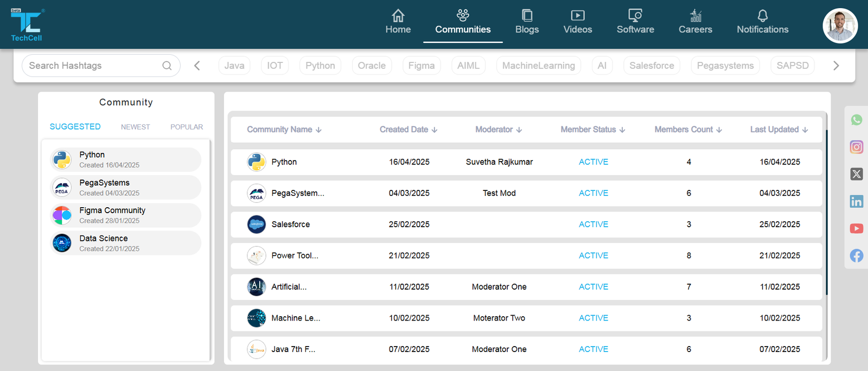Sort by Last Updated column

point(779,130)
